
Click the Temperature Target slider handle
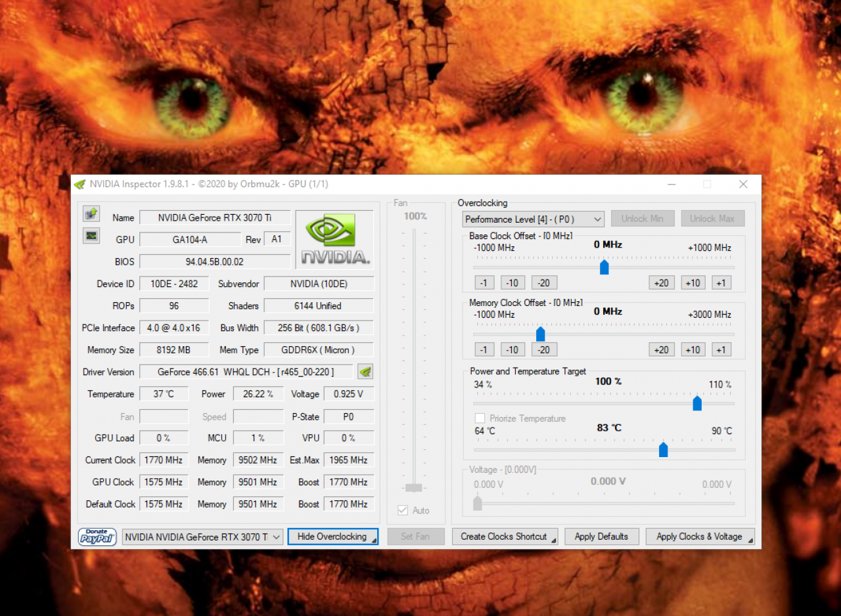tap(663, 450)
